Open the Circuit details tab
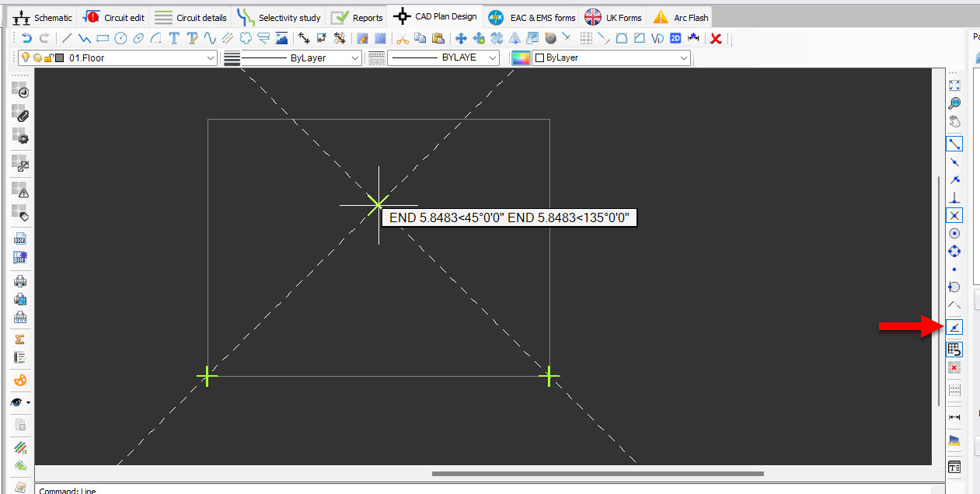This screenshot has width=980, height=494. pyautogui.click(x=190, y=17)
